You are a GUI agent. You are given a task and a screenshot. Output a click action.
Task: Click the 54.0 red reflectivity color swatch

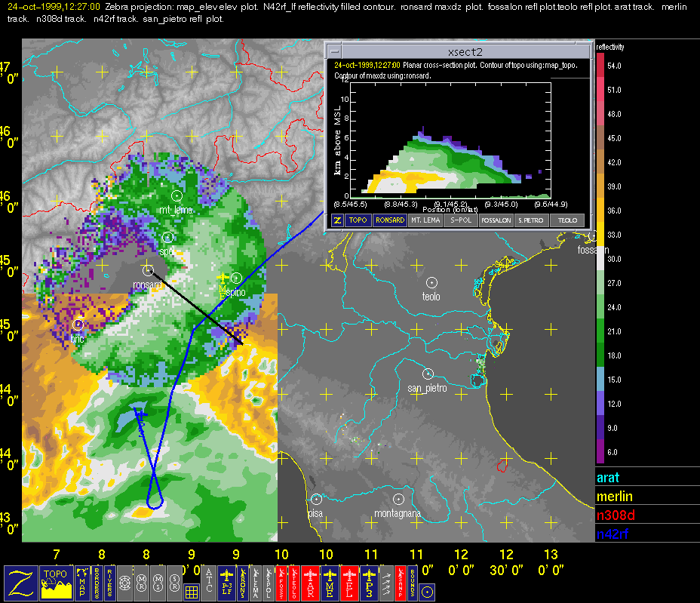click(x=600, y=66)
